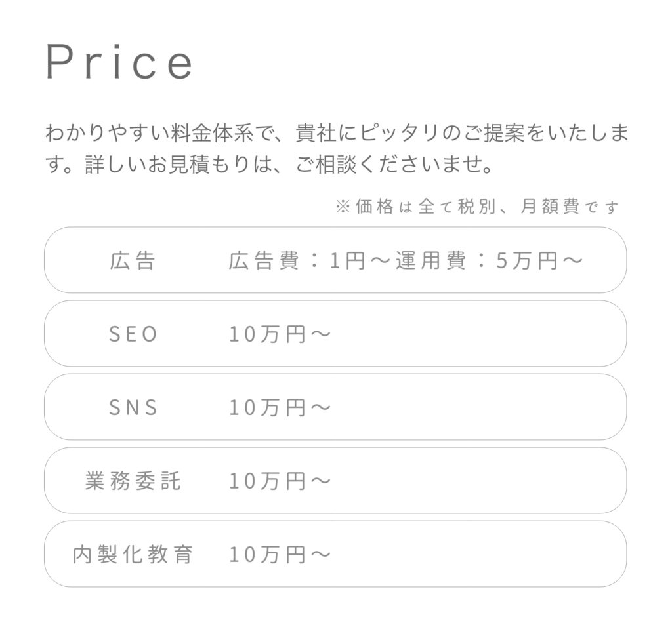672x642 pixels.
Task: Select the SNS pricing row
Action: (x=335, y=407)
